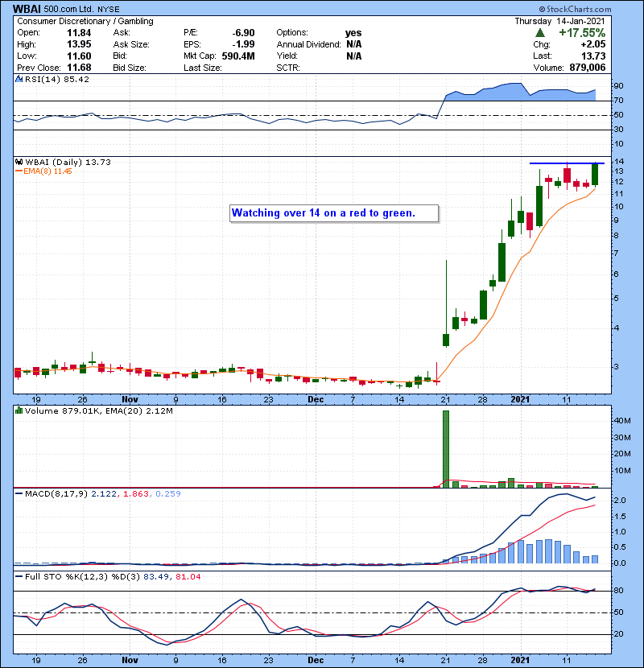The height and width of the screenshot is (668, 644).
Task: Click the green up-arrow change indicator
Action: tap(539, 33)
